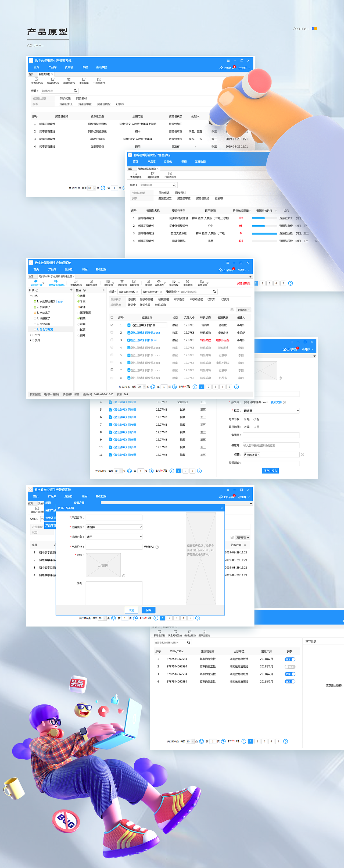344x868 pixels.
Task: Click 上传图片 cover thumbnail placeholder
Action: pyautogui.click(x=103, y=565)
